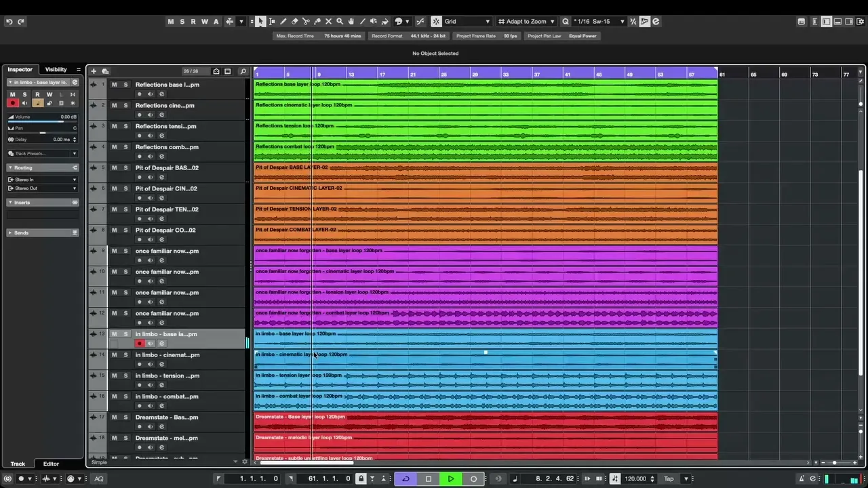Screen dimensions: 868x488
Task: Open the Editor tab at bottom
Action: point(52,464)
